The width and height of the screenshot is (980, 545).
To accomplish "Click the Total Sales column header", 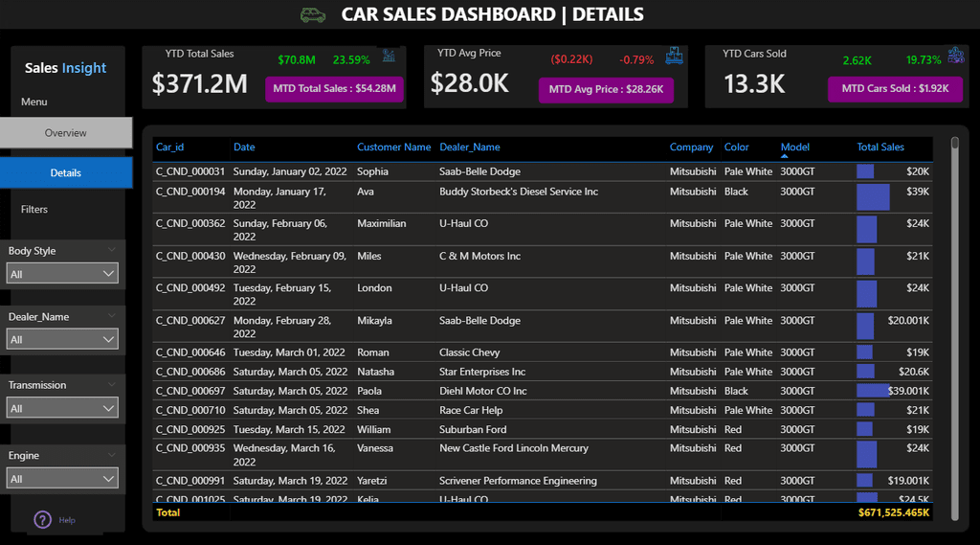I will click(880, 148).
